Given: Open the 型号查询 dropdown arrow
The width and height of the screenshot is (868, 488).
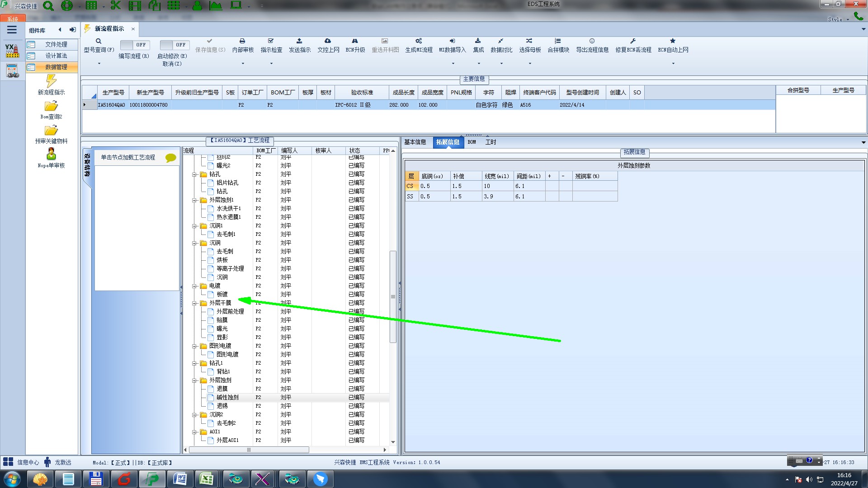Looking at the screenshot, I should (x=99, y=63).
